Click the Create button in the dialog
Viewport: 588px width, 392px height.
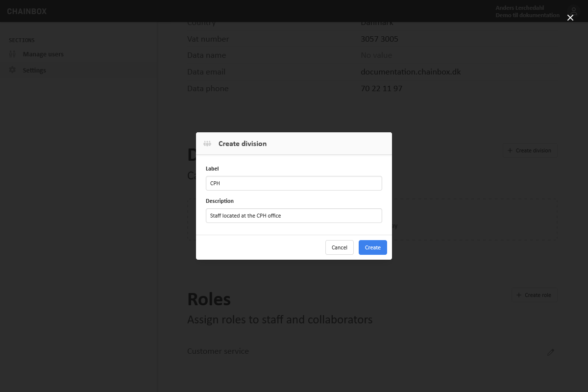tap(372, 247)
